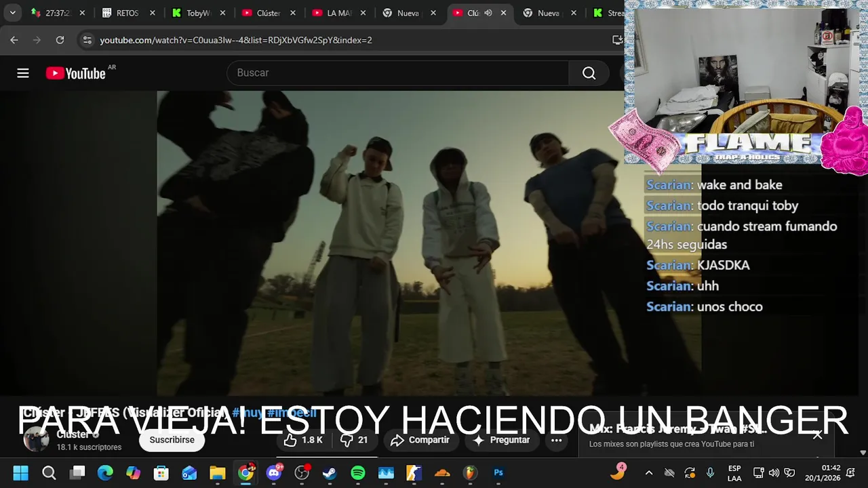This screenshot has height=488, width=868.
Task: Click chat message "Scarian: wake and bake"
Action: (715, 184)
